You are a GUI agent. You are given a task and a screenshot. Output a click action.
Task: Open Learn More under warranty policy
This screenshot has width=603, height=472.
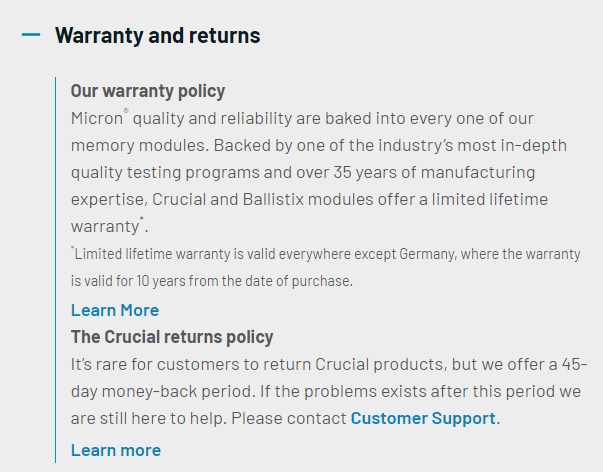114,310
